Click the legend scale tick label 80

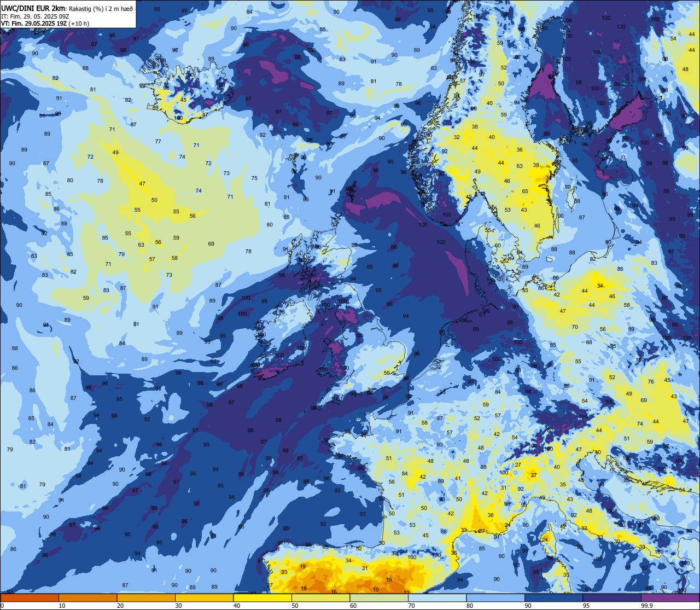click(x=470, y=606)
